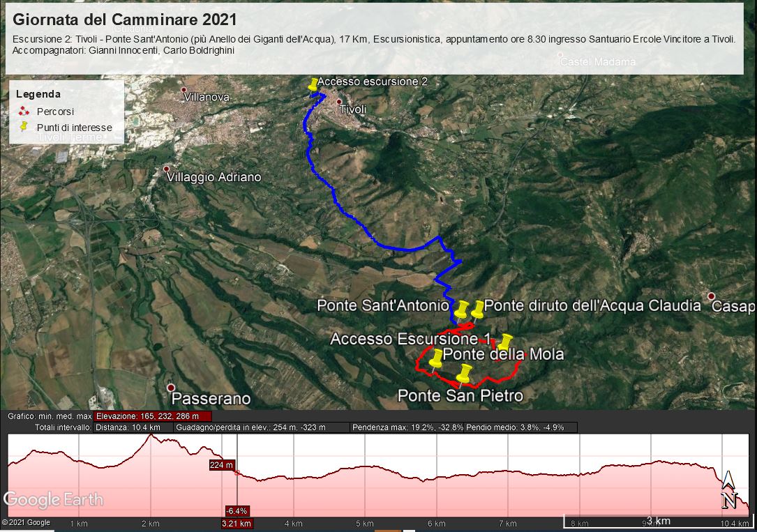Click the yellow pushpin for Accesso escursione 2

313,84
